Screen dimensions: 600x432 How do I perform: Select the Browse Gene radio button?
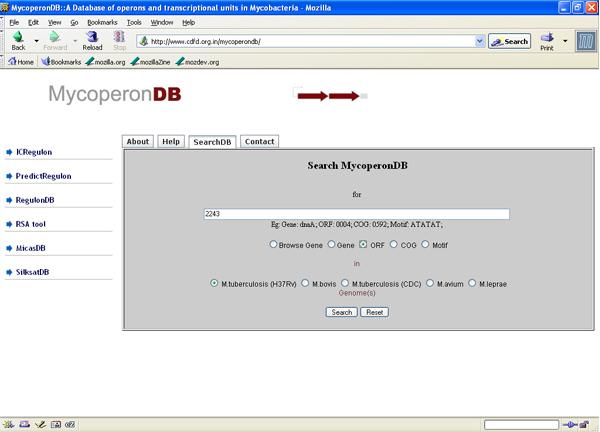(x=274, y=243)
